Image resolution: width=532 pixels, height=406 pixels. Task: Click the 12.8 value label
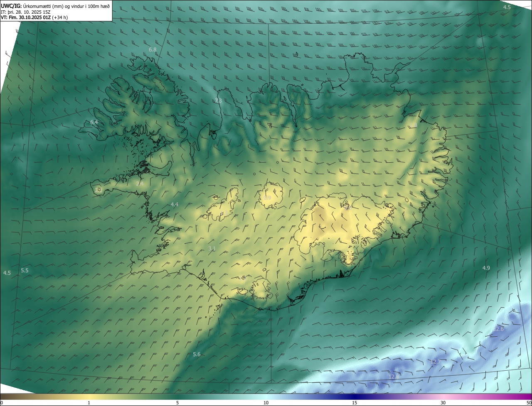[393, 377]
